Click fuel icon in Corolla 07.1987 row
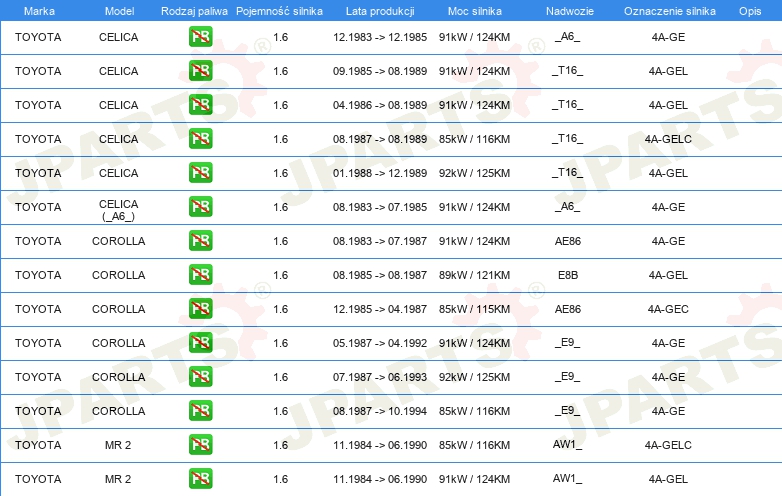The image size is (782, 496). coord(200,376)
